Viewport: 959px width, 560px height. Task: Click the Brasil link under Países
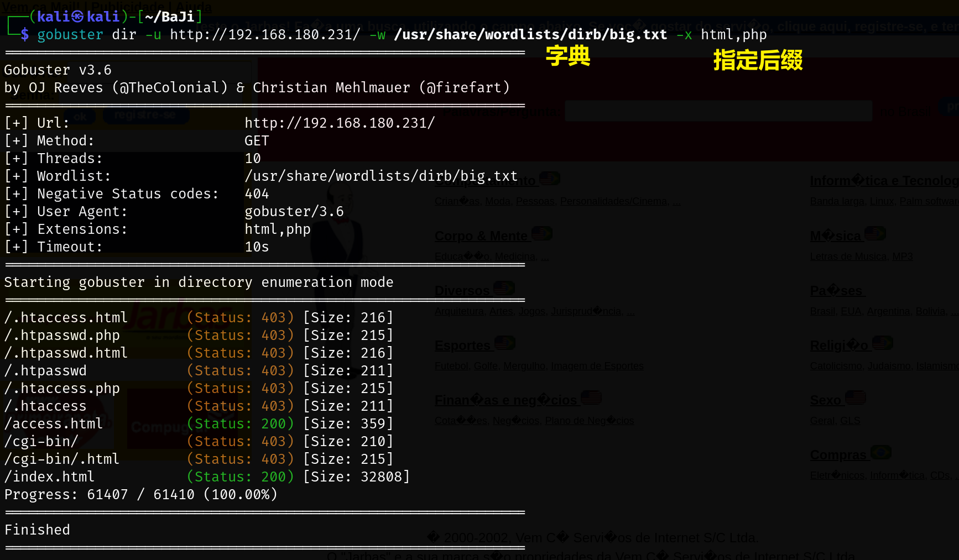pyautogui.click(x=822, y=311)
